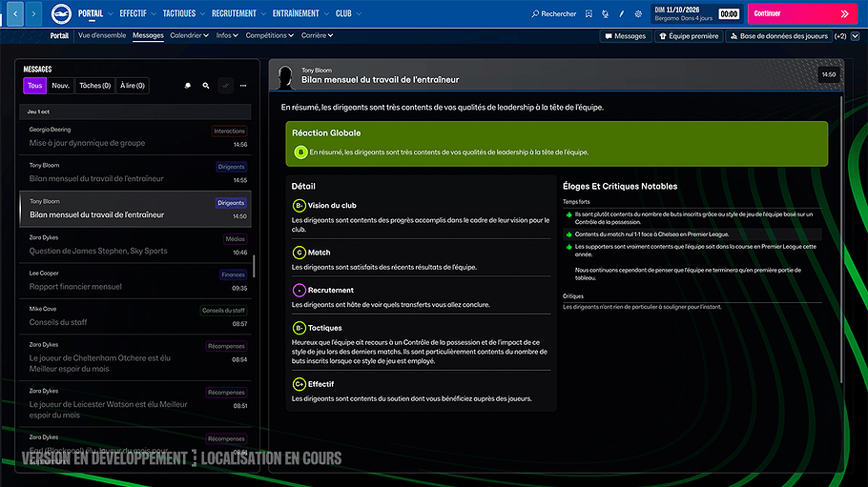Expand the Entraînement menu chevron
The image size is (868, 487).
326,14
